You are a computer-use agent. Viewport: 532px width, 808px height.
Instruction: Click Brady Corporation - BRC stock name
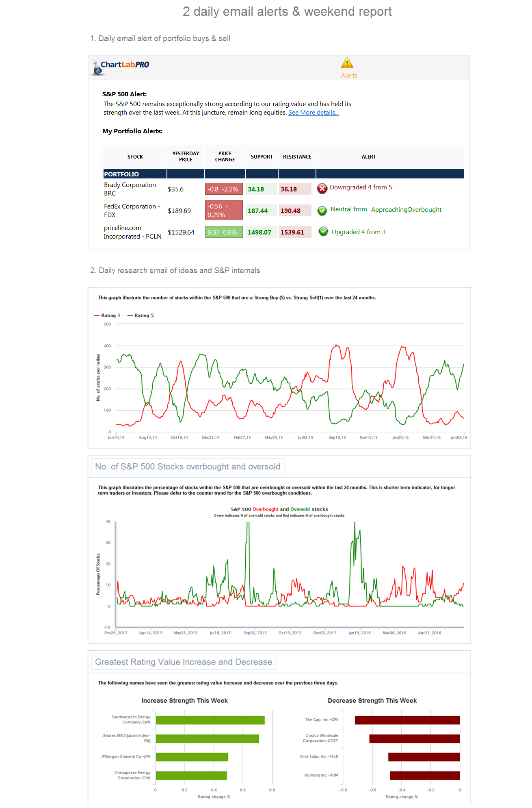click(132, 189)
